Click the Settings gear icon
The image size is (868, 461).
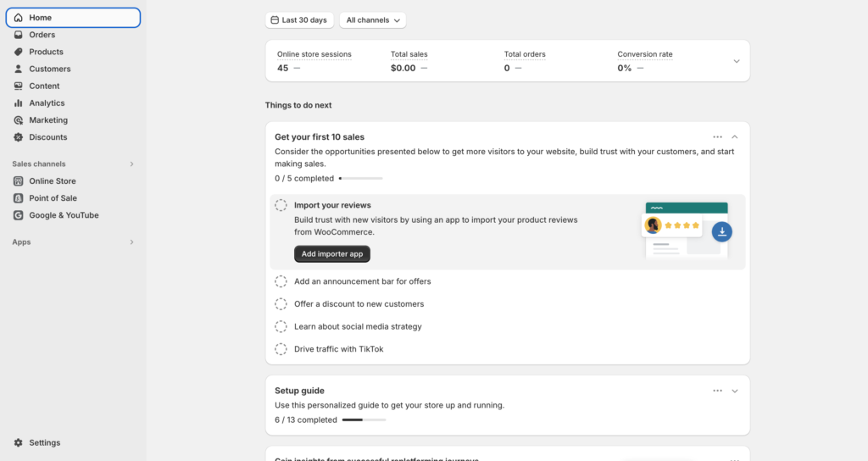point(19,442)
